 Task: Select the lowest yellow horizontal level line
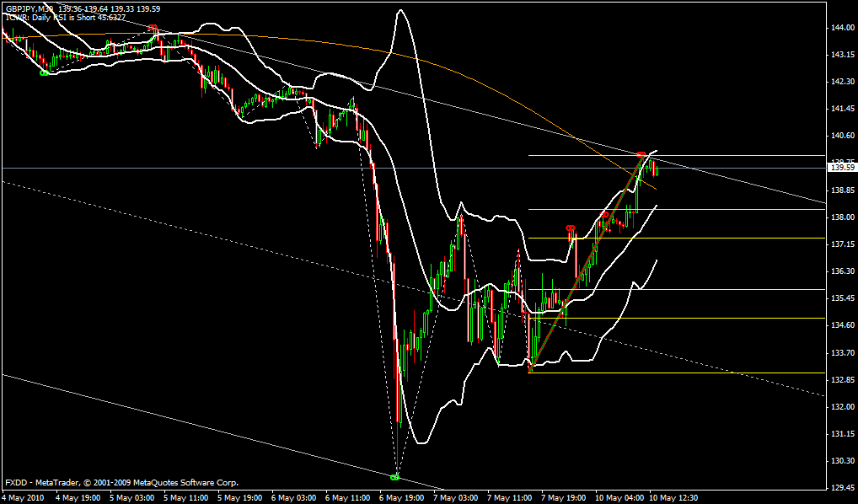pos(674,373)
